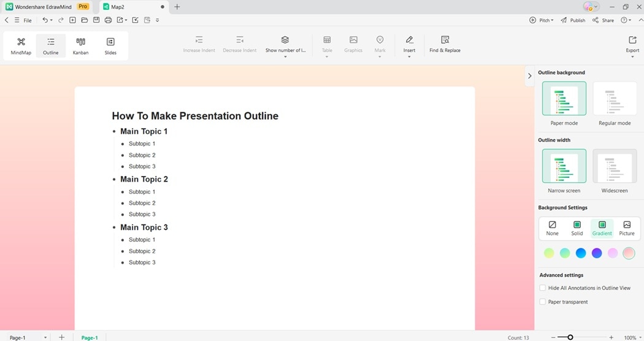This screenshot has width=644, height=341.
Task: Save the document with the floppy icon
Action: 96,20
